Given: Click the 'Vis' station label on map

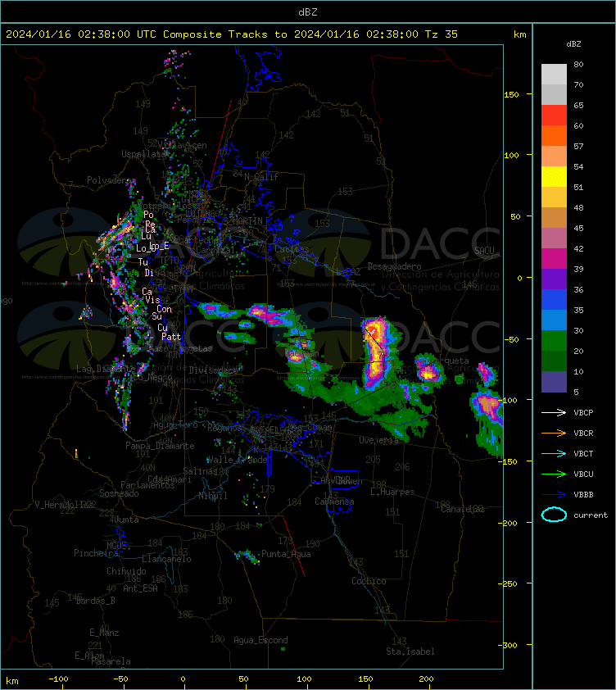Looking at the screenshot, I should [152, 300].
